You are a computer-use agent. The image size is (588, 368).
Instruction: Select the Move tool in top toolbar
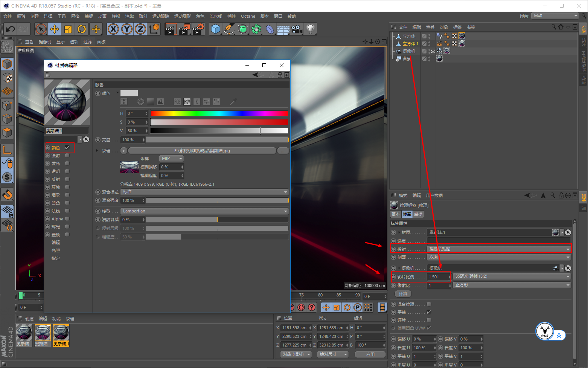55,29
